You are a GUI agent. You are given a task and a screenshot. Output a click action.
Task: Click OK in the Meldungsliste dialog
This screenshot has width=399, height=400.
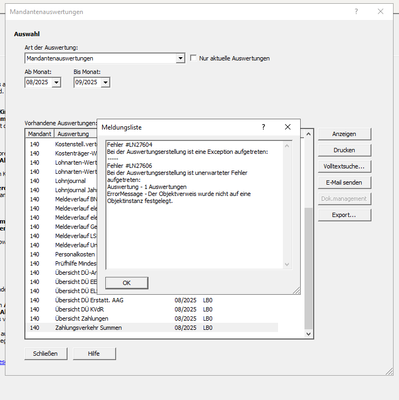pyautogui.click(x=127, y=283)
